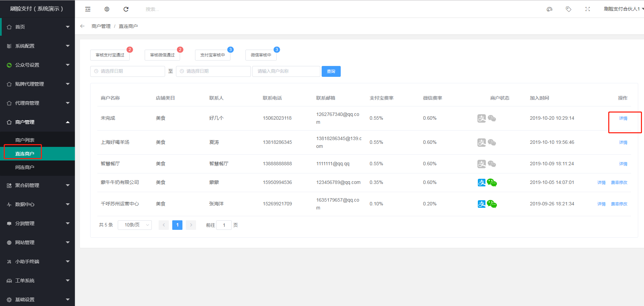Focus the 请输入商户名称 search field
The width and height of the screenshot is (644, 306).
pyautogui.click(x=286, y=71)
